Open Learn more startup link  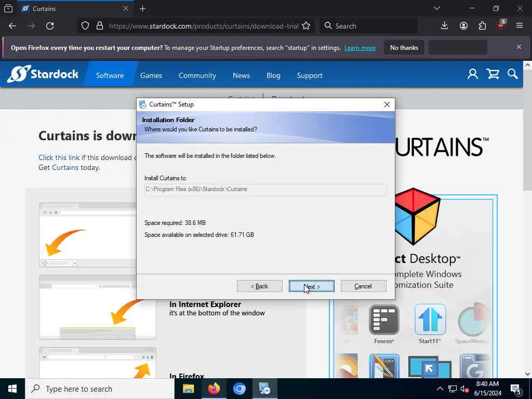360,48
